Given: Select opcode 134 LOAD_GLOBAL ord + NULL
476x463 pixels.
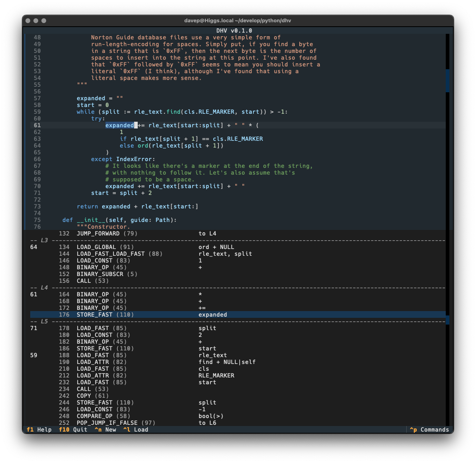Looking at the screenshot, I should coord(238,247).
